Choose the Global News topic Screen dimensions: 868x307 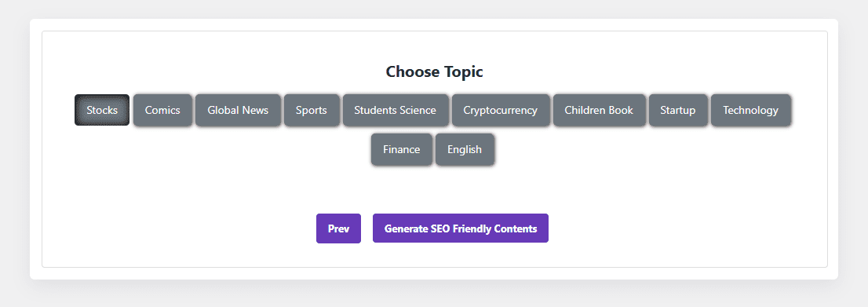coord(238,110)
